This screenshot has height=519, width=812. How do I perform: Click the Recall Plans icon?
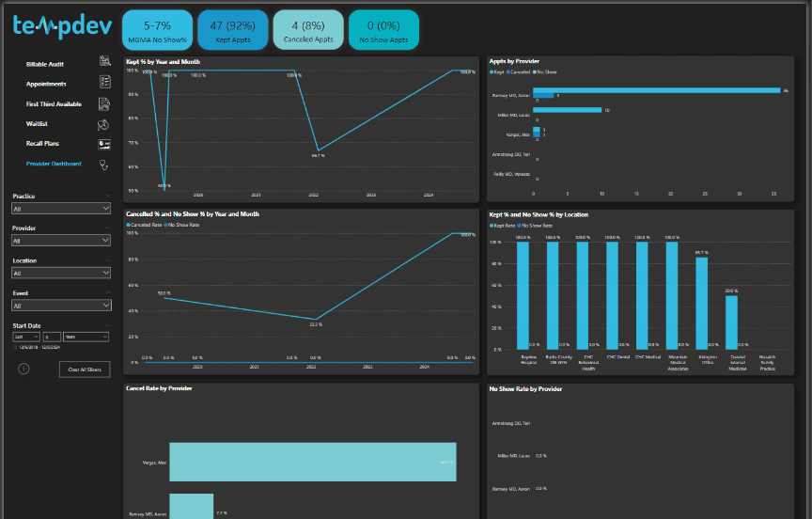[104, 144]
